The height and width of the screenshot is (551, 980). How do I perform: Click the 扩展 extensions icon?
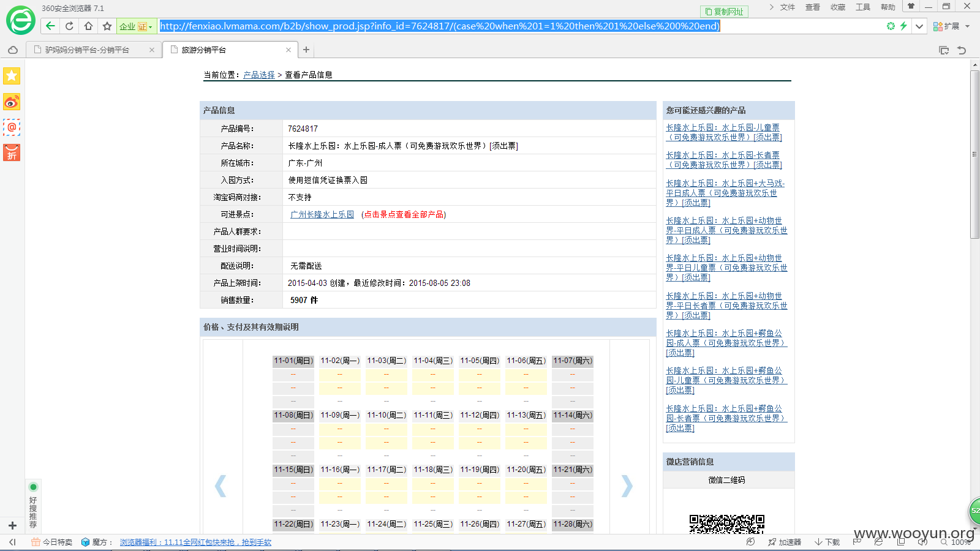point(946,26)
